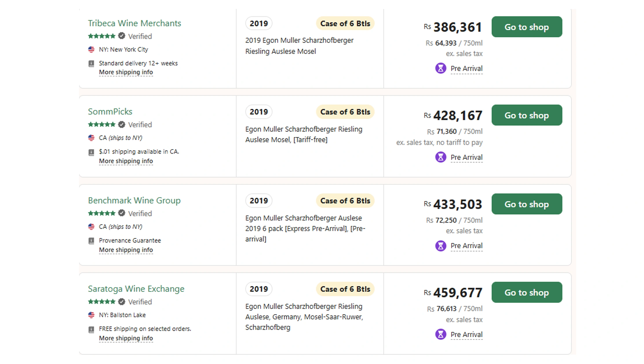
Task: Click the five-star rating for Saratoga Wine Exchange
Action: tap(102, 302)
